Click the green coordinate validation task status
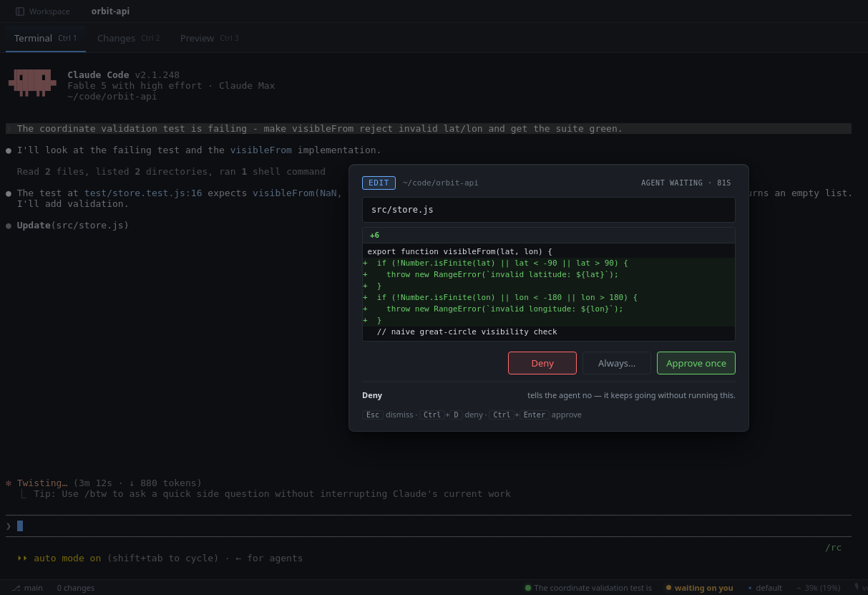 click(x=588, y=588)
